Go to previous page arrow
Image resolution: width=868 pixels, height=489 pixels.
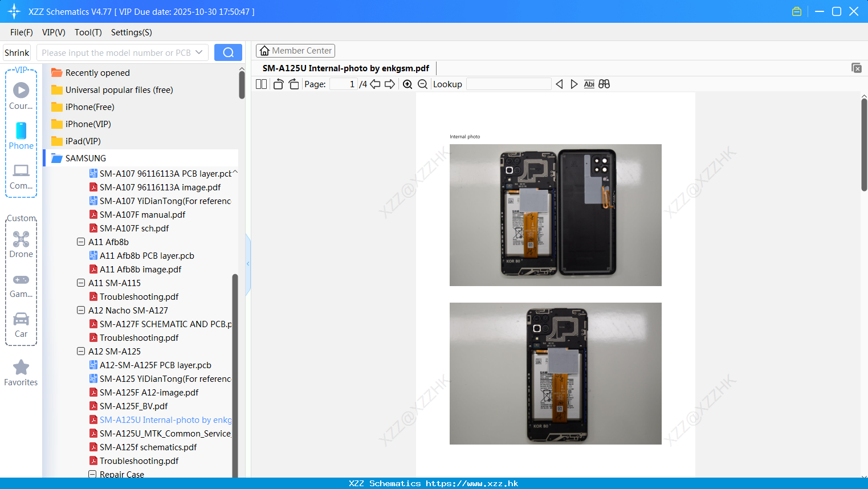[375, 84]
